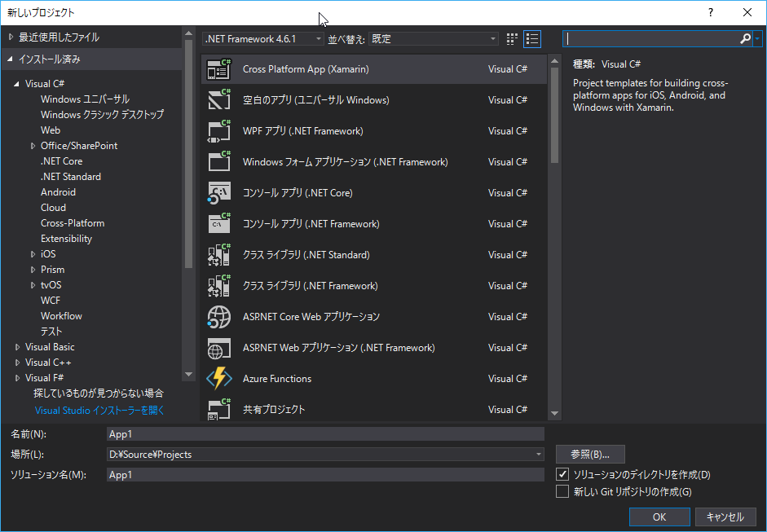Select the WCF category
The height and width of the screenshot is (532, 767).
tap(51, 301)
